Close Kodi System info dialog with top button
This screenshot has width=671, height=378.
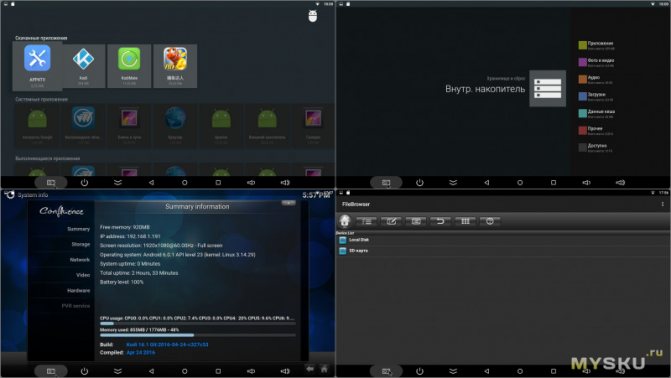288,203
